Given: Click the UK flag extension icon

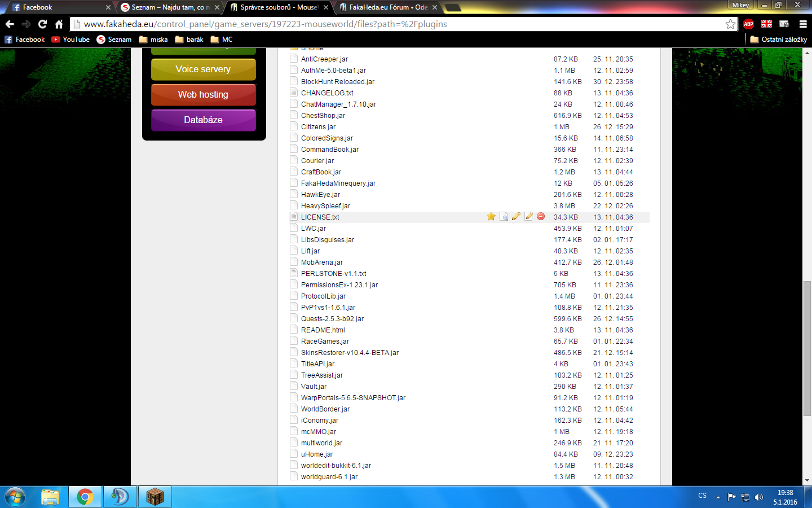Looking at the screenshot, I should pos(766,24).
